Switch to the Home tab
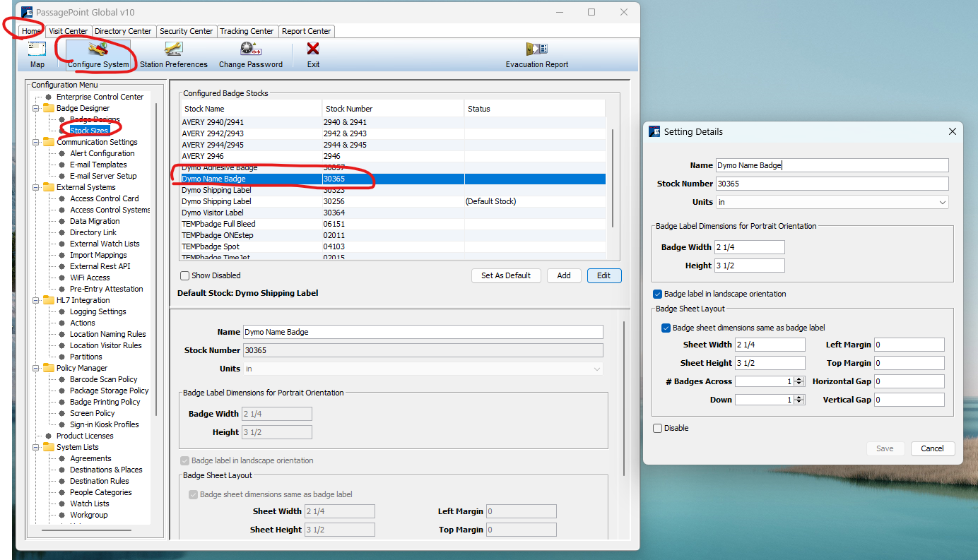 tap(31, 31)
